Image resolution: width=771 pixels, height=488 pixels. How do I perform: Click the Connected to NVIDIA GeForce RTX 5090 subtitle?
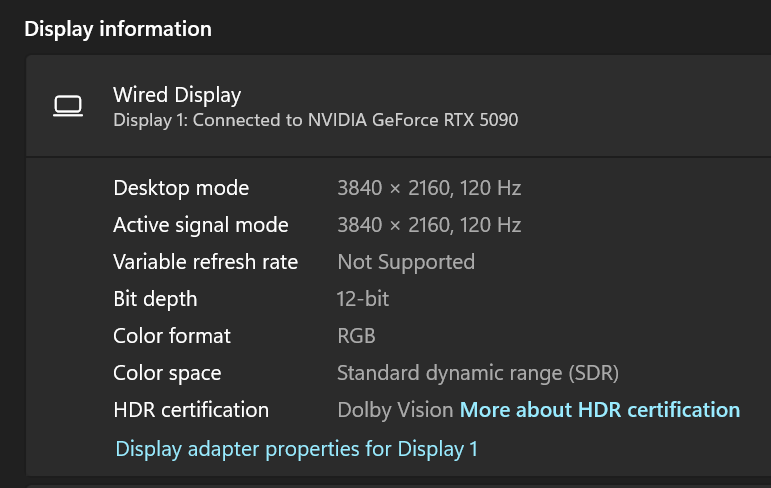coord(315,121)
